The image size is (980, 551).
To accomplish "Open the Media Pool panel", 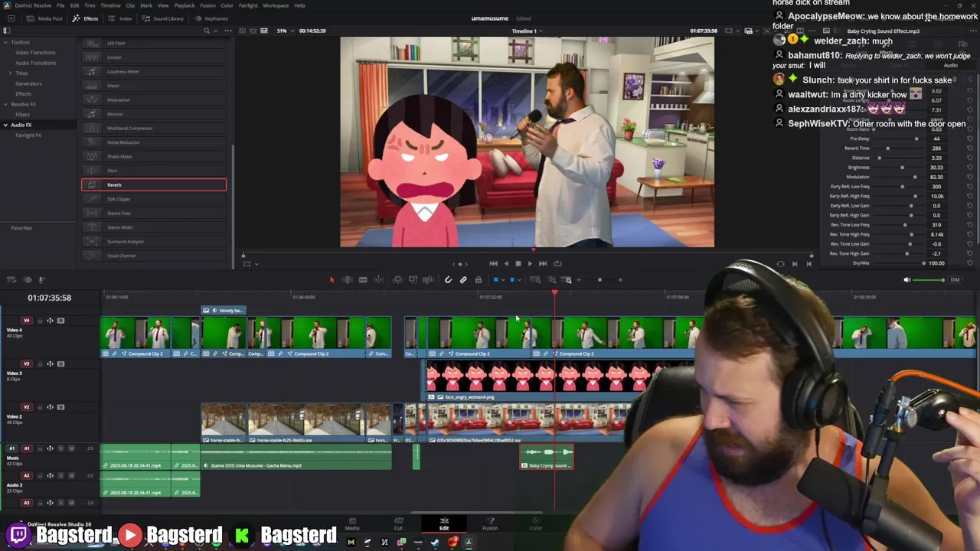I will coord(46,18).
